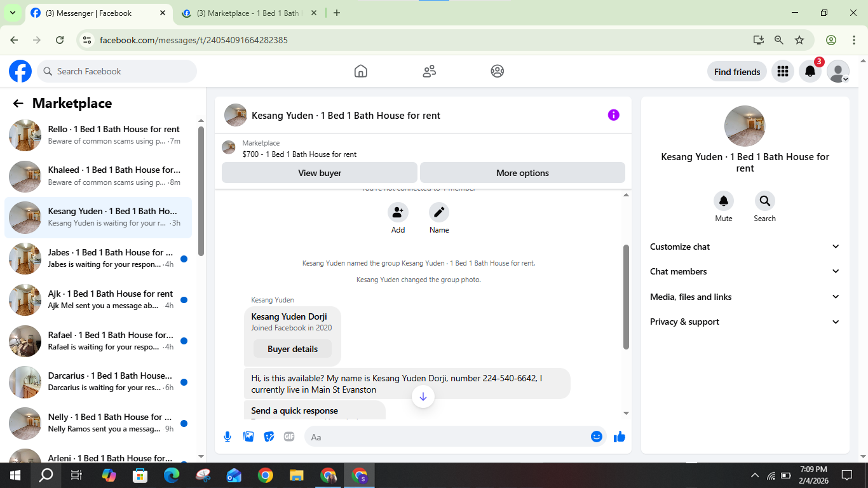Viewport: 868px width, 488px height.
Task: Expand Privacy & support section
Action: (x=745, y=322)
